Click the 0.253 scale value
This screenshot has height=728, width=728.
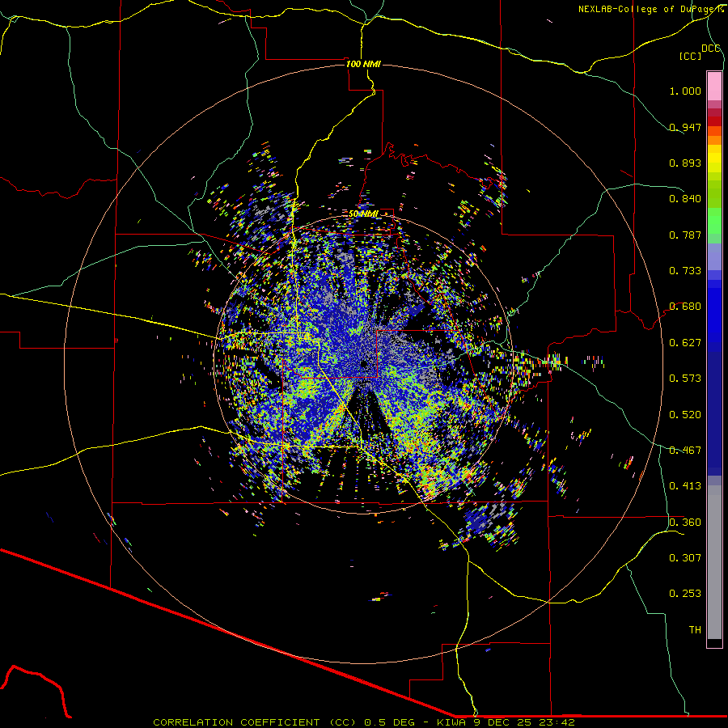click(685, 594)
